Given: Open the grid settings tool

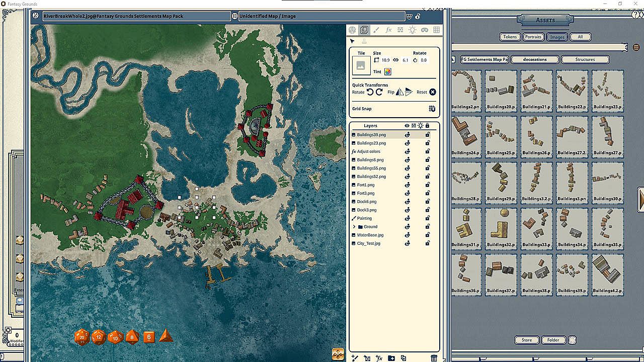Looking at the screenshot, I should point(436,30).
